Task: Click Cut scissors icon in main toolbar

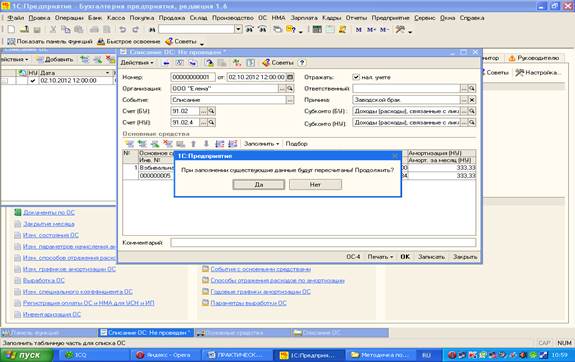Action: (x=53, y=29)
